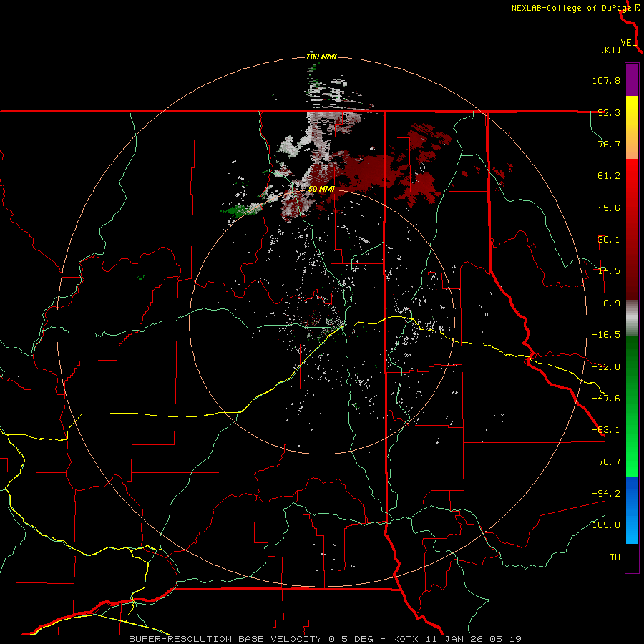Click the 30.1 velocity scale value
This screenshot has height=644, width=644.
pos(609,240)
